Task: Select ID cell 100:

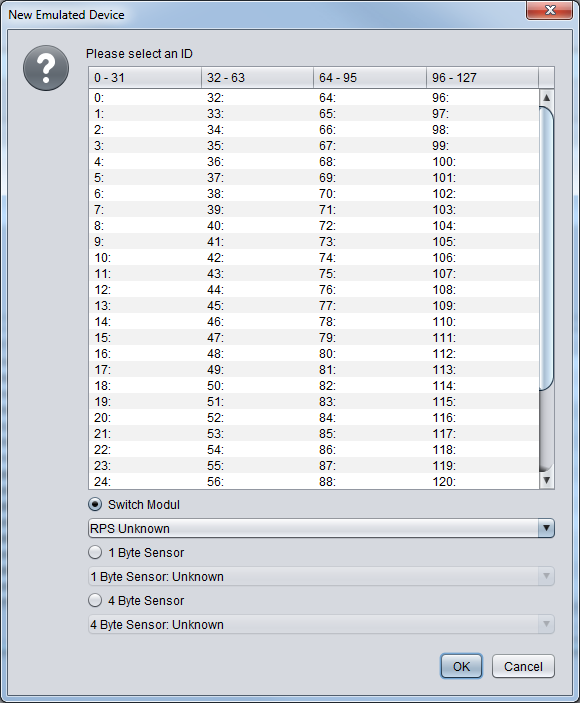Action: 483,161
